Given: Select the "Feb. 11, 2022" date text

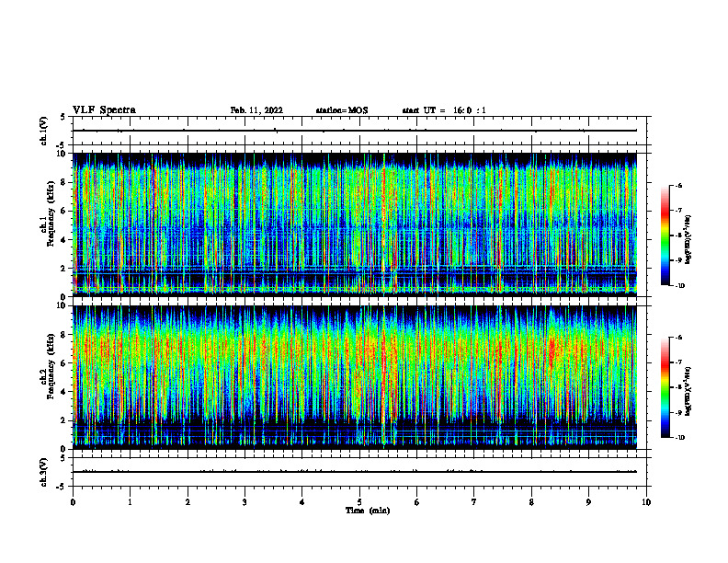Looking at the screenshot, I should coord(256,110).
